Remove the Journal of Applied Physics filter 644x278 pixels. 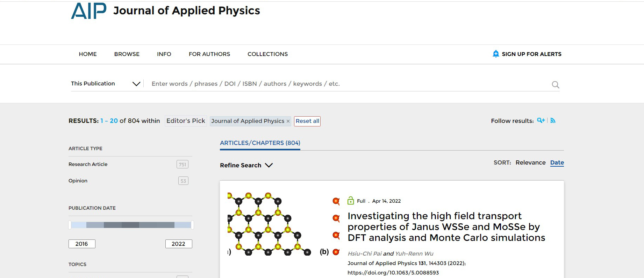(x=288, y=121)
